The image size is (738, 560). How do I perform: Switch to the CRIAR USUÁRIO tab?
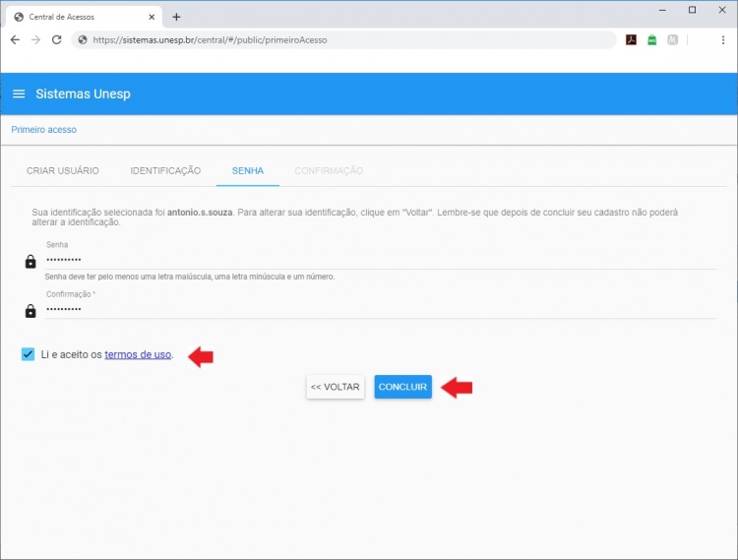point(63,170)
